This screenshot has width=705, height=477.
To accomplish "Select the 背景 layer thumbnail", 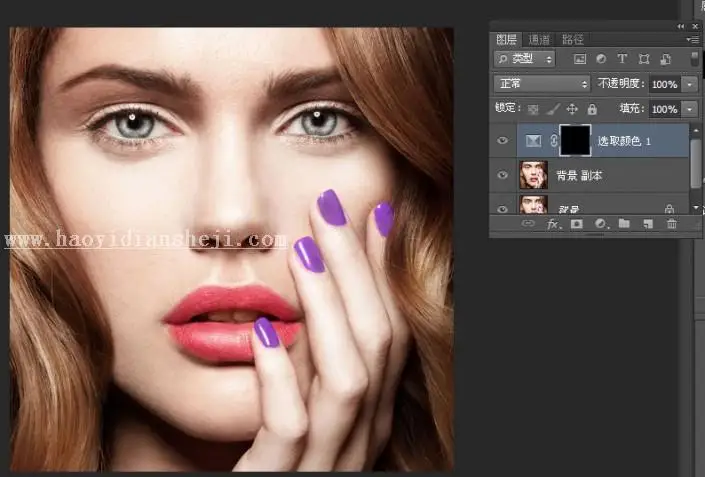I will tap(533, 205).
